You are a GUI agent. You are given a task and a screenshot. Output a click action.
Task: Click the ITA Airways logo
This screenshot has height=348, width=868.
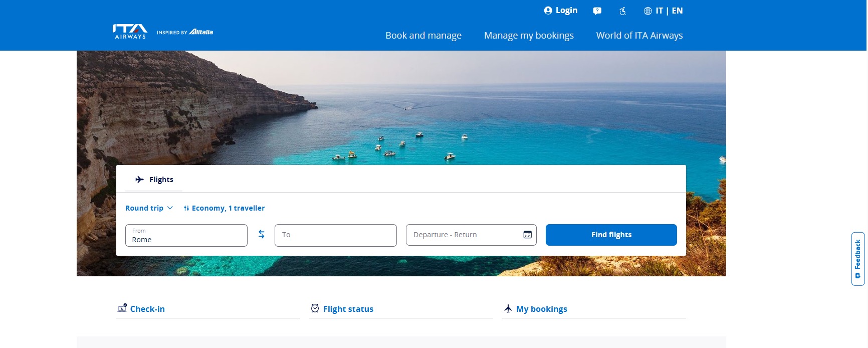tap(130, 32)
